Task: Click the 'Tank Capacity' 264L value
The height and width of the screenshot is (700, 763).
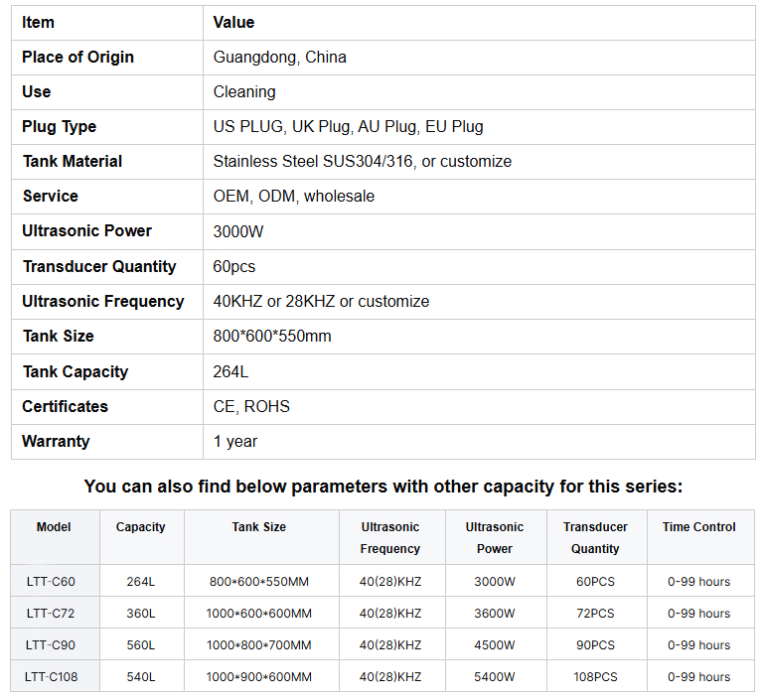Action: coord(230,371)
